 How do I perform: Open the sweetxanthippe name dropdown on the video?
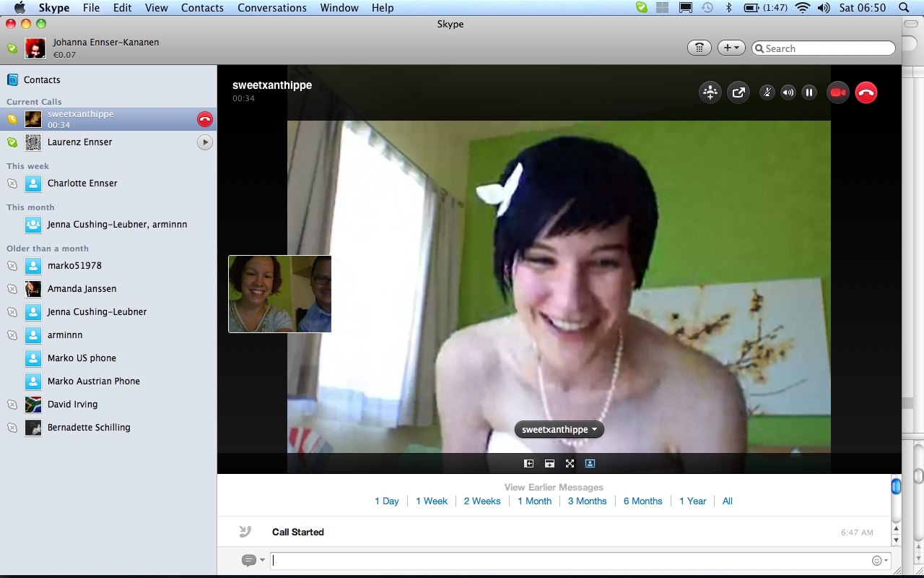(x=559, y=429)
